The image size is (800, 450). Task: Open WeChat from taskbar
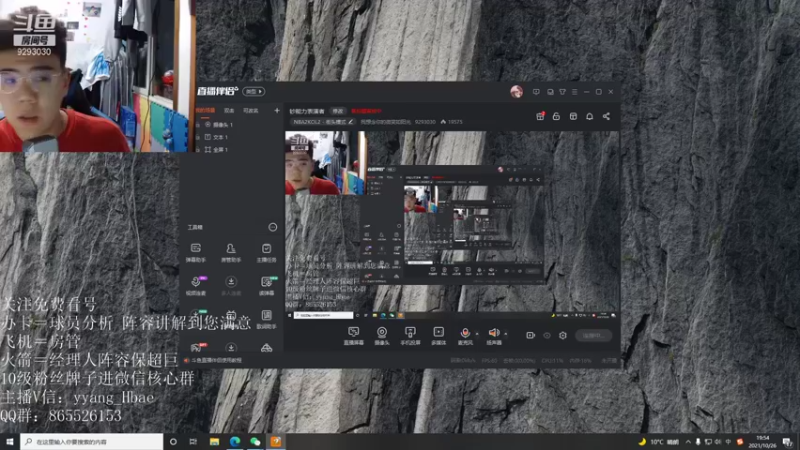[x=255, y=441]
